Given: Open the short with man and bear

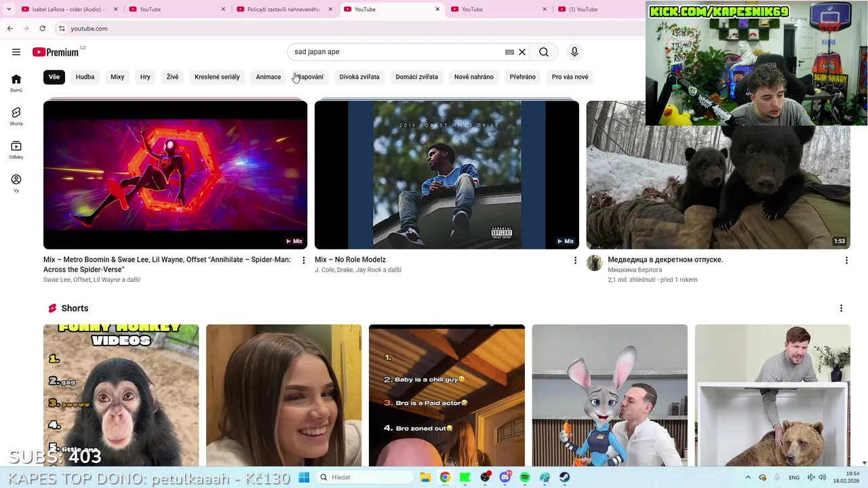Looking at the screenshot, I should pyautogui.click(x=772, y=395).
